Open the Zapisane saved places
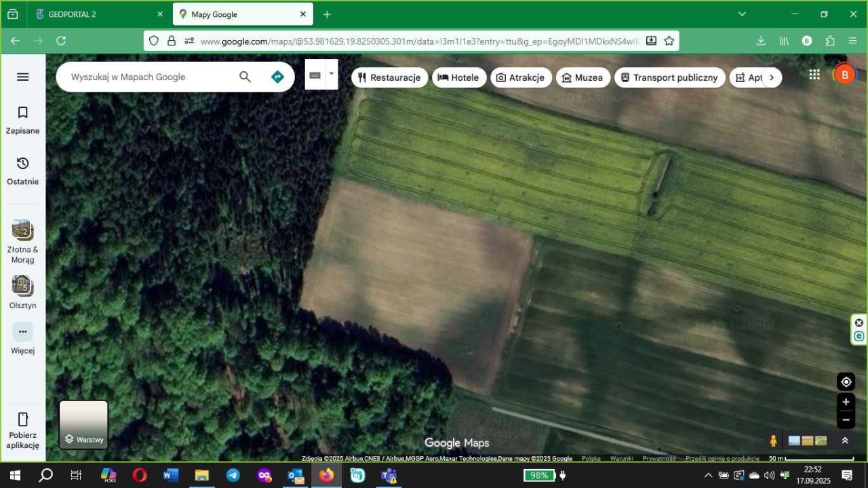Screen dimensions: 868x488 click(22, 119)
